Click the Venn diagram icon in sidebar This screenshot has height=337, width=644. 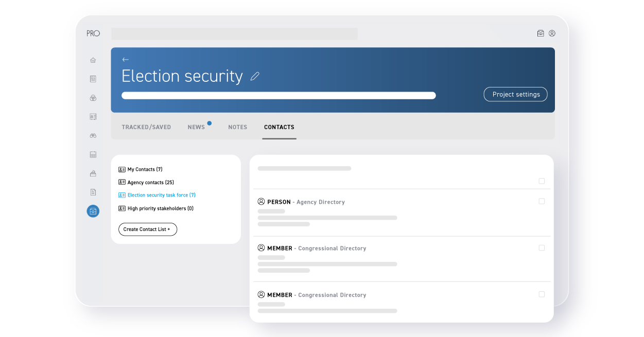coord(93,98)
